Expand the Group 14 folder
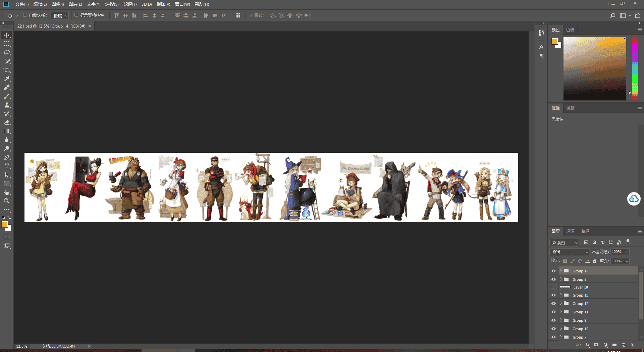 (561, 271)
